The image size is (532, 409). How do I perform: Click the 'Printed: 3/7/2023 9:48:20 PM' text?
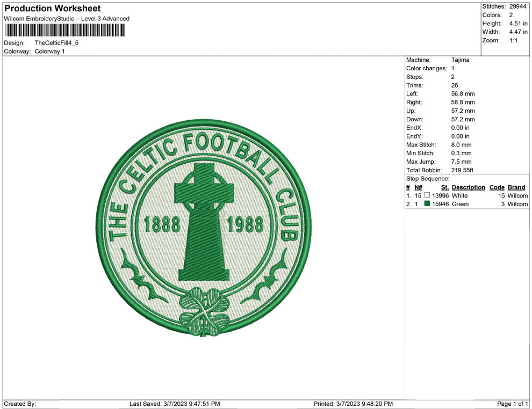[353, 404]
